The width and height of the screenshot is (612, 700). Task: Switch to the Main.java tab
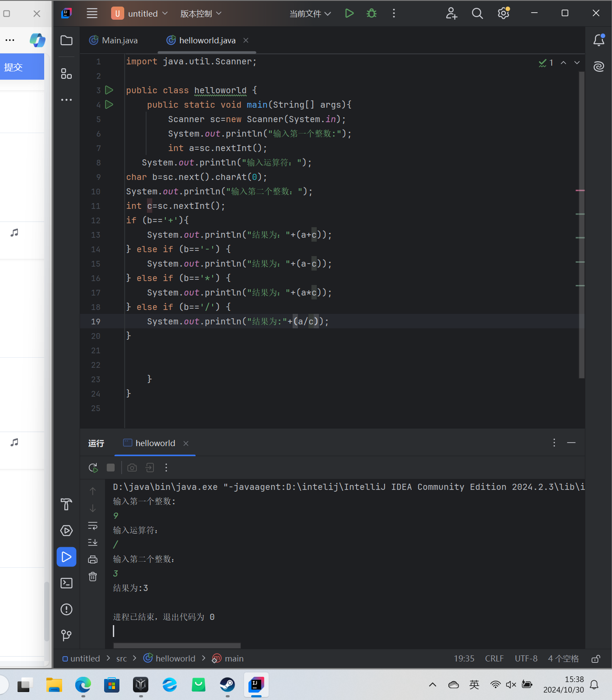114,40
